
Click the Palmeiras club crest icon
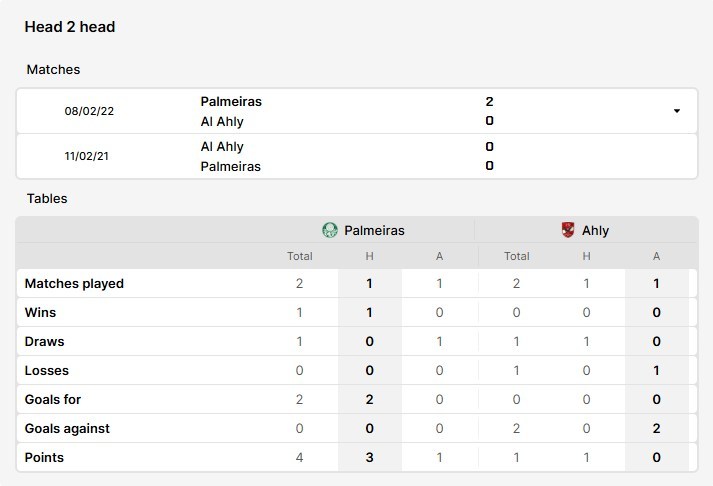(330, 230)
